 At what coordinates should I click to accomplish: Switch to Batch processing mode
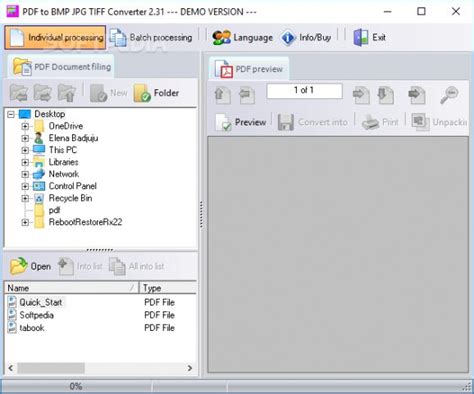151,37
